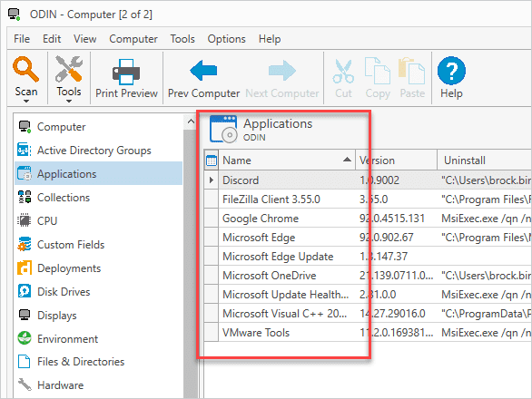
Task: Expand the Tools dropdown arrow
Action: 69,101
